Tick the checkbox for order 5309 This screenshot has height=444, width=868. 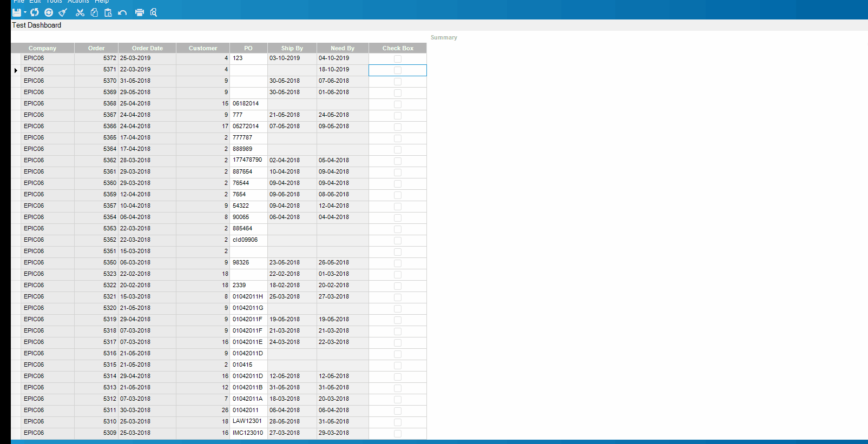398,434
